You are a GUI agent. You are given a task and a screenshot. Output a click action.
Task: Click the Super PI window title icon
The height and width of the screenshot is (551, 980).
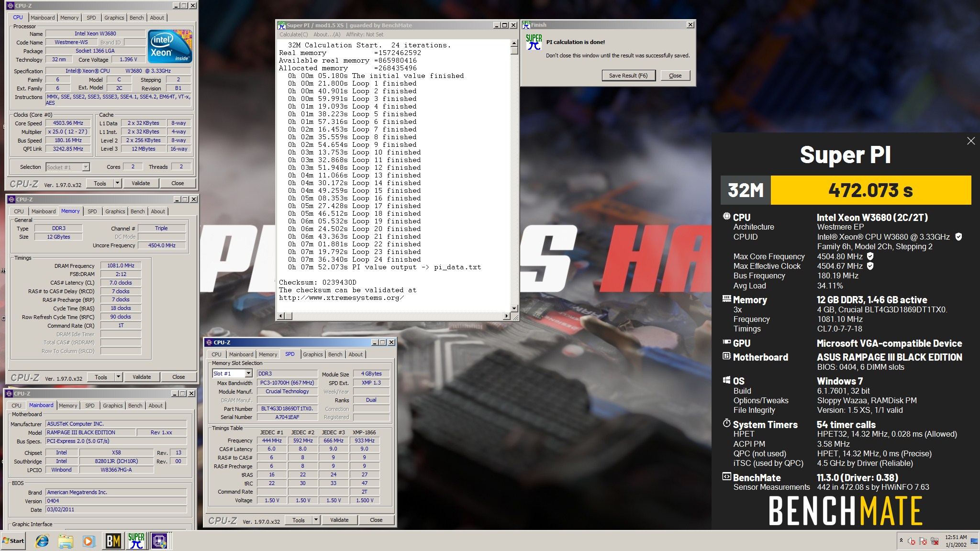[x=281, y=25]
